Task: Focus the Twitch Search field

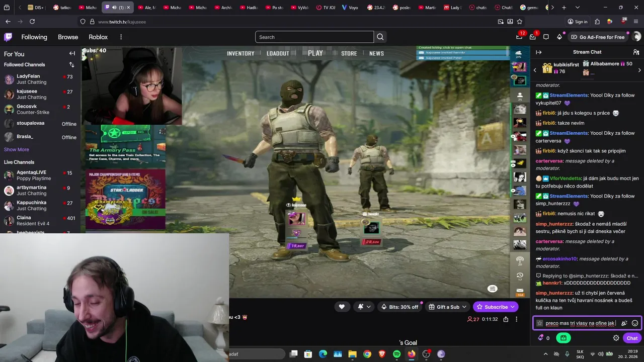Action: click(x=314, y=37)
